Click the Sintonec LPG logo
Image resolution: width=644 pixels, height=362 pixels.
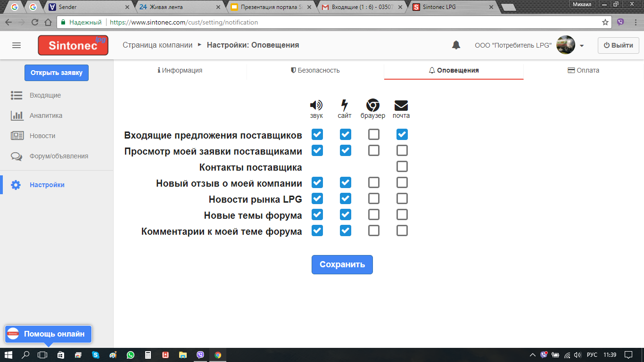point(73,45)
